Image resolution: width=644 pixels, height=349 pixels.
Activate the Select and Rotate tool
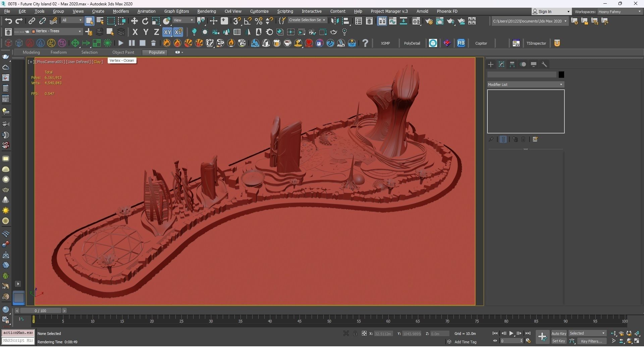(x=145, y=21)
